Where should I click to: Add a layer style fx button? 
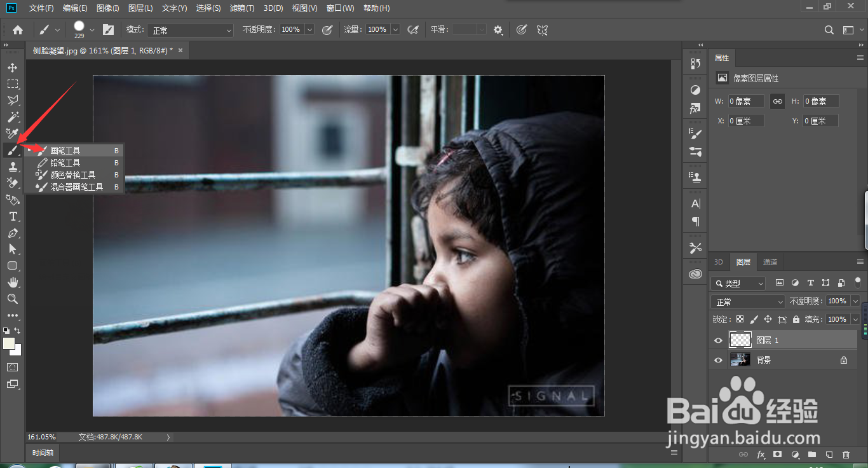(761, 455)
